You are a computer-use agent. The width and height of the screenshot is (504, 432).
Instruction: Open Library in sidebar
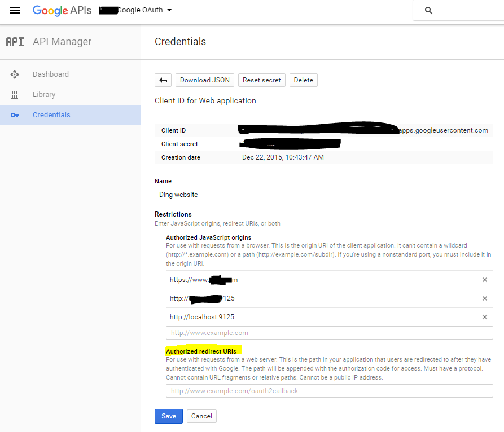point(44,94)
